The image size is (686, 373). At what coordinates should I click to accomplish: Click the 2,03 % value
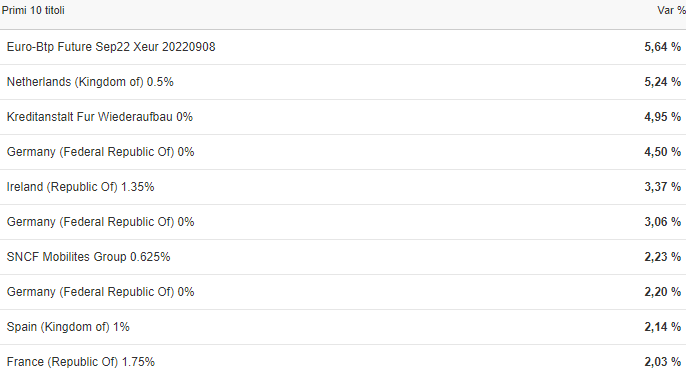662,362
